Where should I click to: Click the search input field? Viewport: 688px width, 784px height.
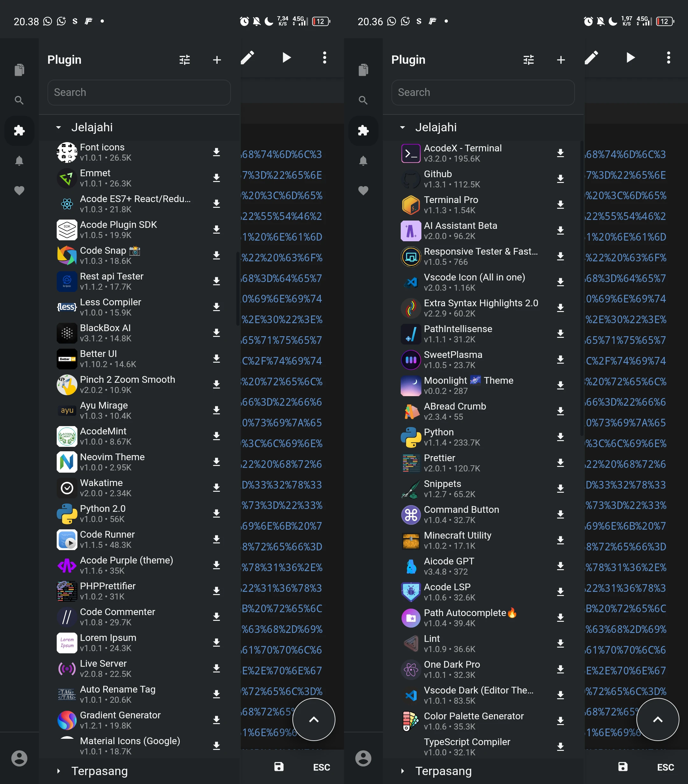(x=139, y=92)
